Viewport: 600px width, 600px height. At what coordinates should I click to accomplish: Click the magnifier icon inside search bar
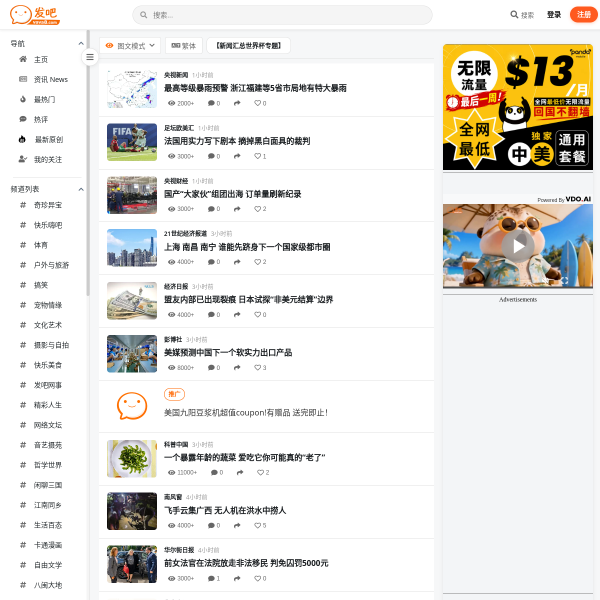pos(143,15)
